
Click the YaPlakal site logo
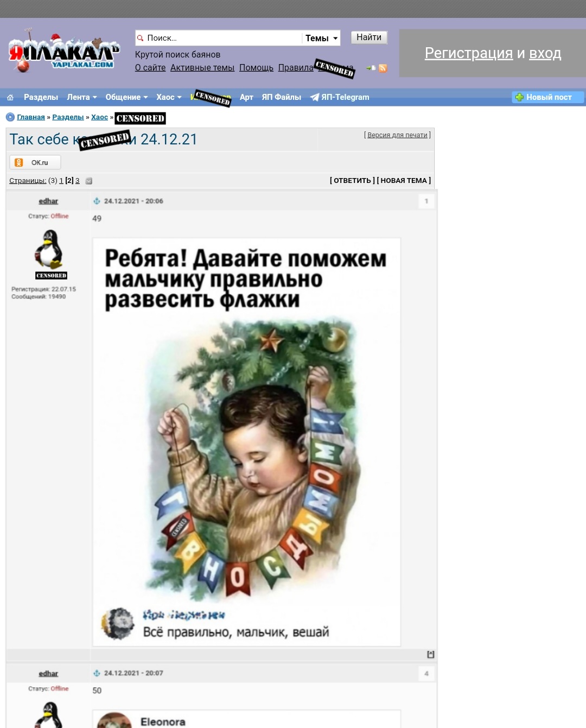(x=63, y=52)
